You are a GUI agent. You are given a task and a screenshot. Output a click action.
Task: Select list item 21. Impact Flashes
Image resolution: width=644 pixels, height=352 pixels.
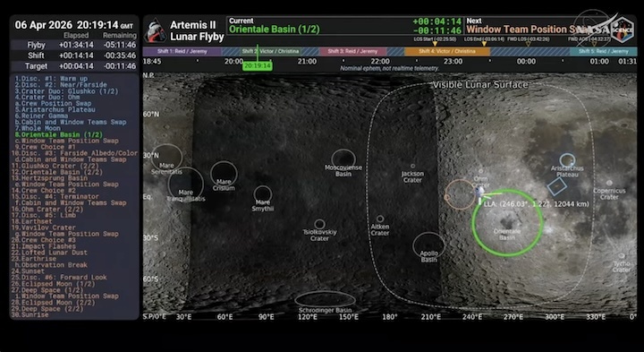(x=44, y=246)
